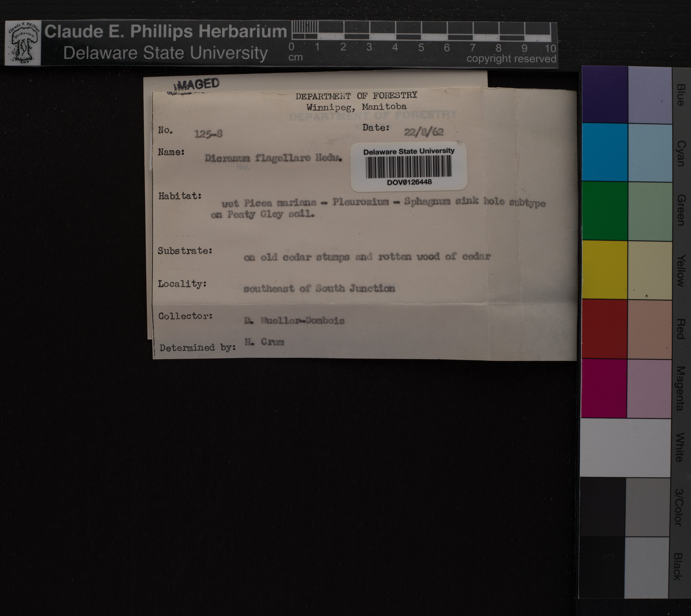Click the Department of Forestry heading

(356, 96)
